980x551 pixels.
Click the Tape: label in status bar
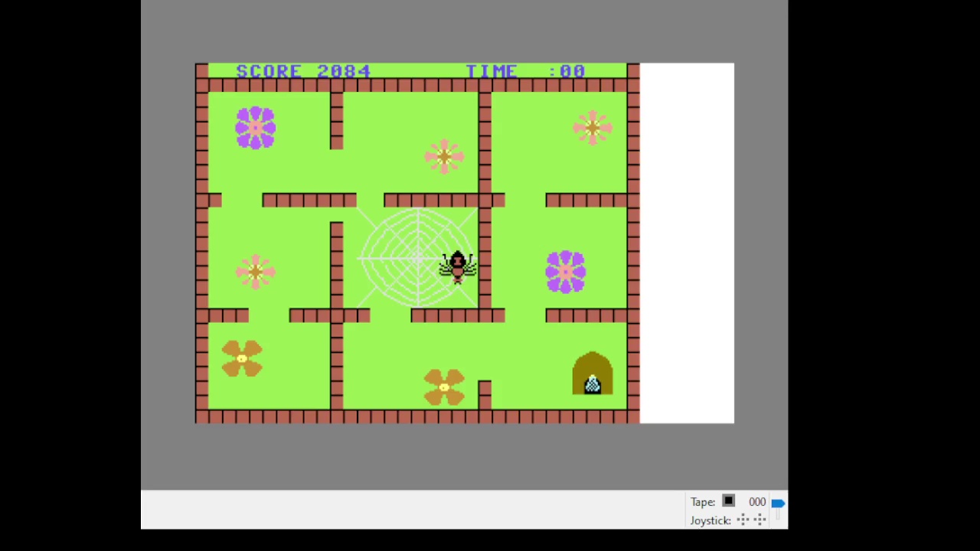[x=703, y=502]
